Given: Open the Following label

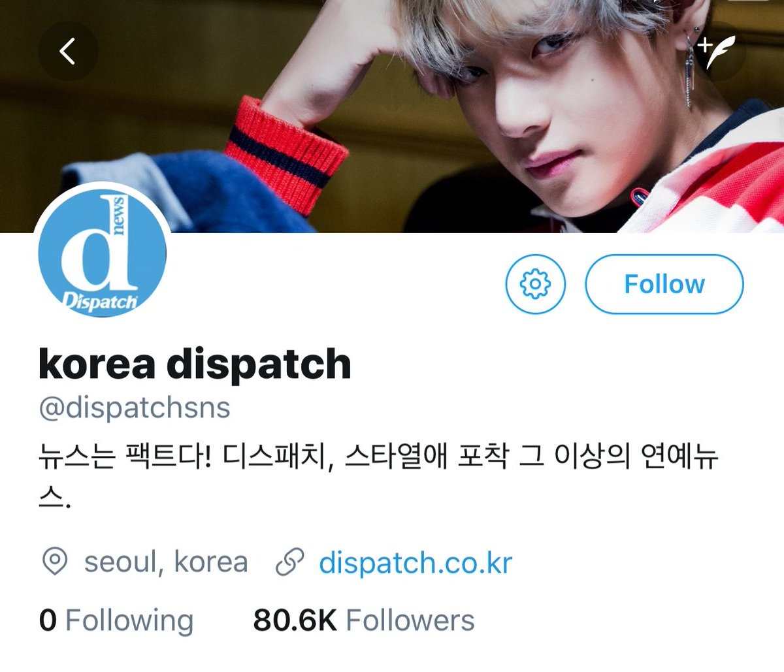Looking at the screenshot, I should click(x=129, y=620).
